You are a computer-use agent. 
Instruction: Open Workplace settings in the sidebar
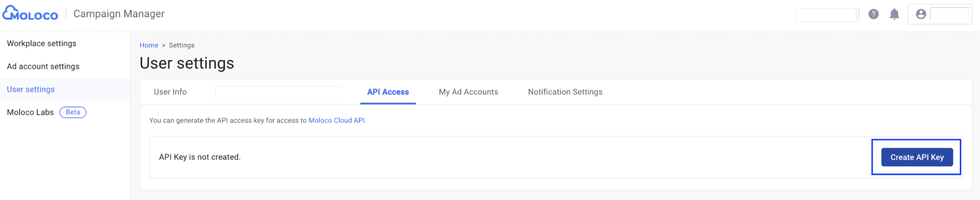[42, 43]
